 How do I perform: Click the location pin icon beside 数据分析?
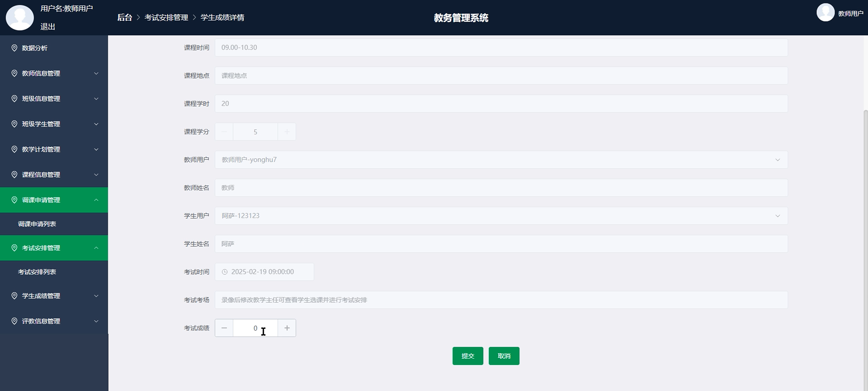pyautogui.click(x=14, y=48)
